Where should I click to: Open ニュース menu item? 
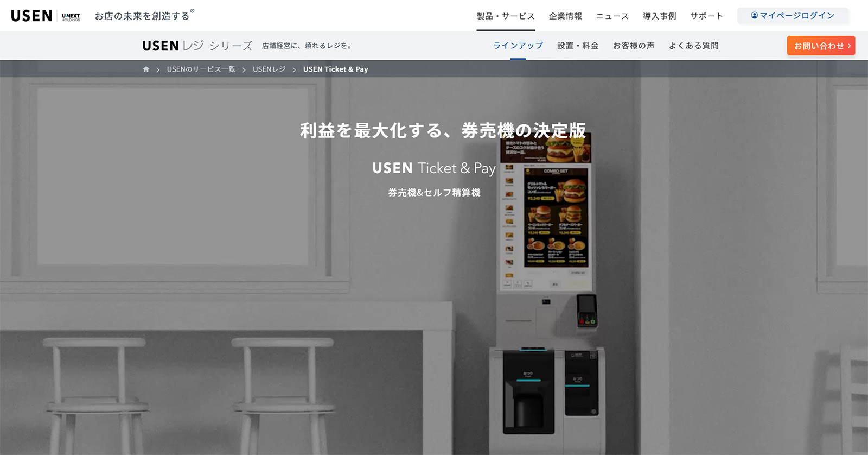(612, 16)
